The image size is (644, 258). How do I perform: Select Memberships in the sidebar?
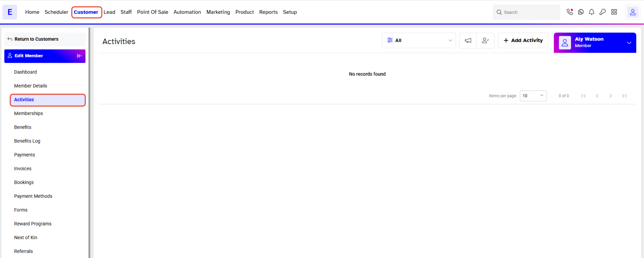tap(28, 113)
